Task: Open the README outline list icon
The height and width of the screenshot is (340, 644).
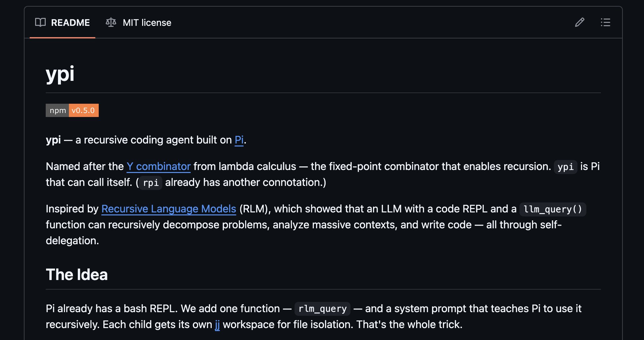Action: [605, 22]
